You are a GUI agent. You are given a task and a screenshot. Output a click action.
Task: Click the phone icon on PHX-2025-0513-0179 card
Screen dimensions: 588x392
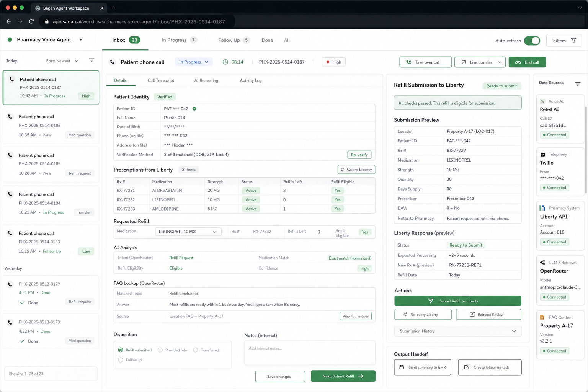point(10,284)
